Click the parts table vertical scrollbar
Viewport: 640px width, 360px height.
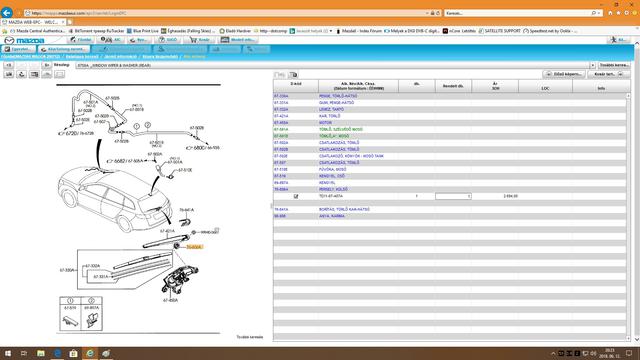[628, 217]
